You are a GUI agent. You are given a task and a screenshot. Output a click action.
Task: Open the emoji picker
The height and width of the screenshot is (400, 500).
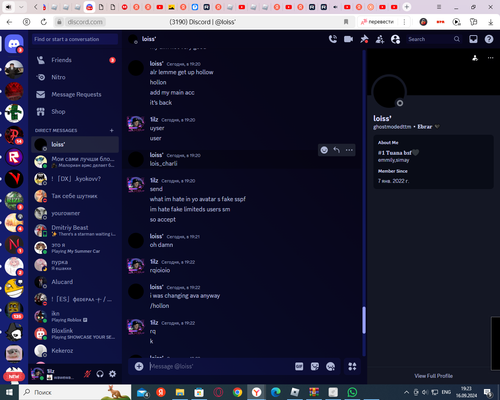click(x=330, y=367)
